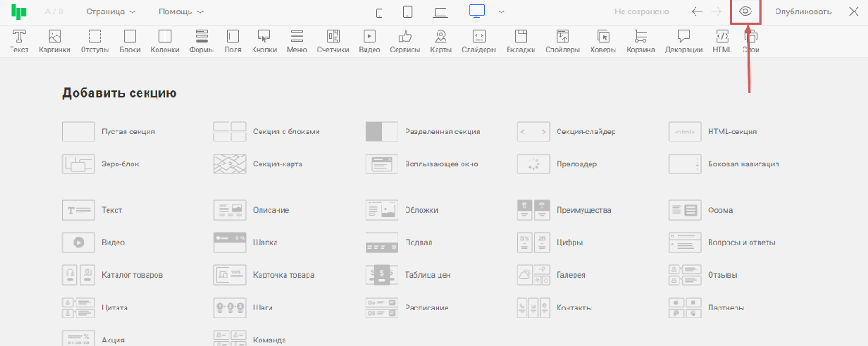Viewport: 868px width, 346px height.
Task: Choose the Отзывы reviews template
Action: [703, 275]
